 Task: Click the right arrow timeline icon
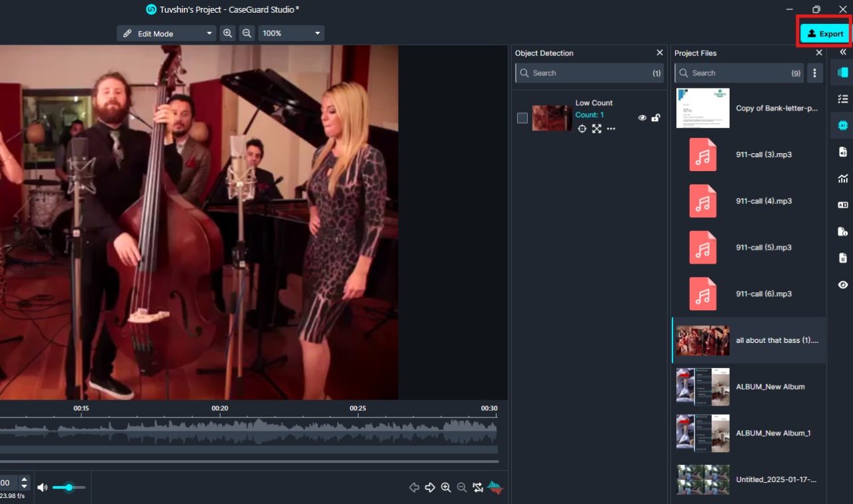tap(430, 487)
